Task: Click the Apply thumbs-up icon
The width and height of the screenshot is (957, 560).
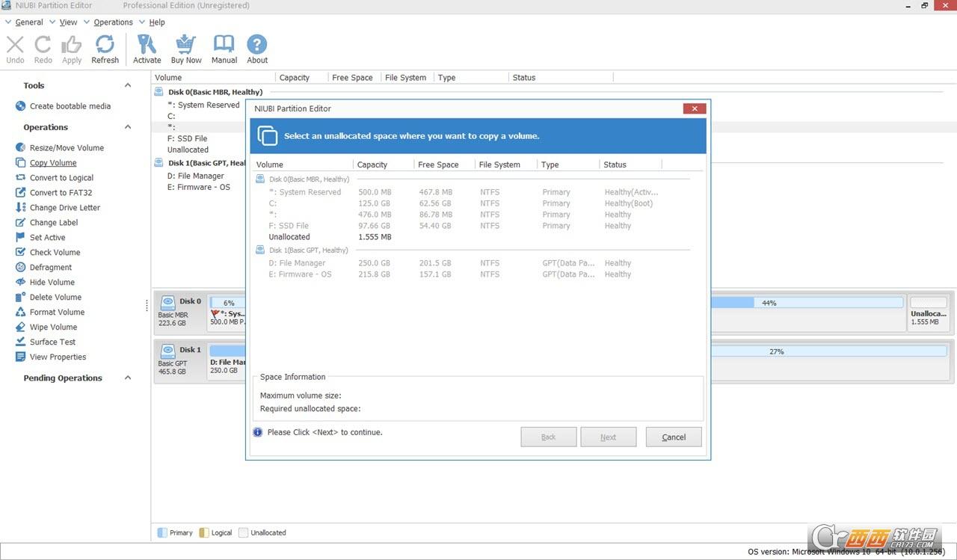Action: tap(72, 44)
